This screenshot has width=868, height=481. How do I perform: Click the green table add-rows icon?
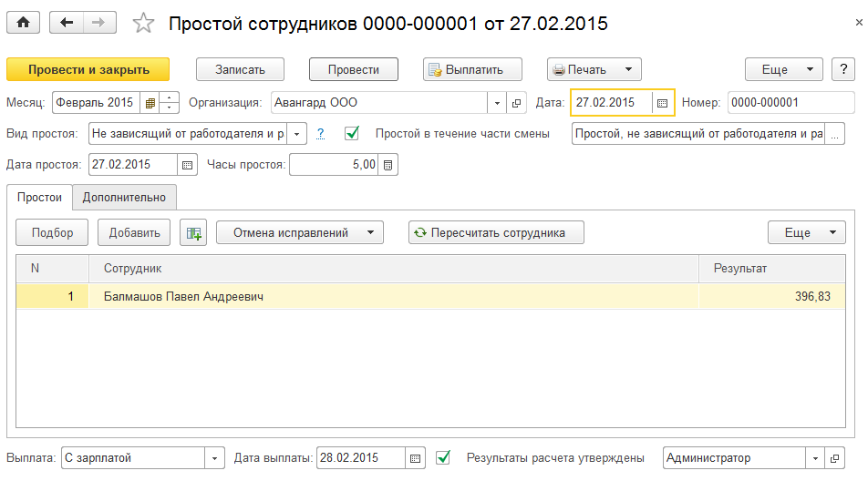pos(193,232)
